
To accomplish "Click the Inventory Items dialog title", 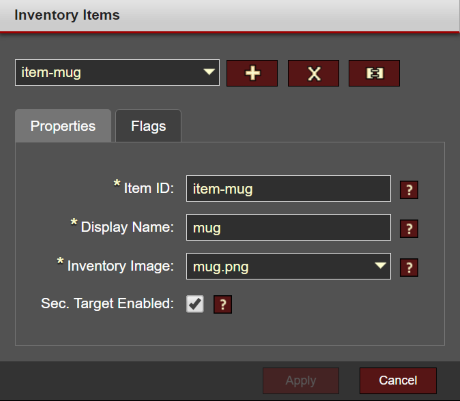I will coord(67,15).
